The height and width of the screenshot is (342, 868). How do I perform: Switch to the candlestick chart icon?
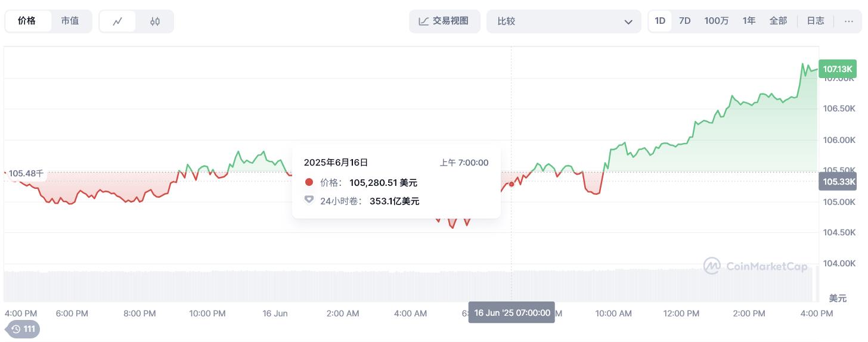click(x=155, y=21)
